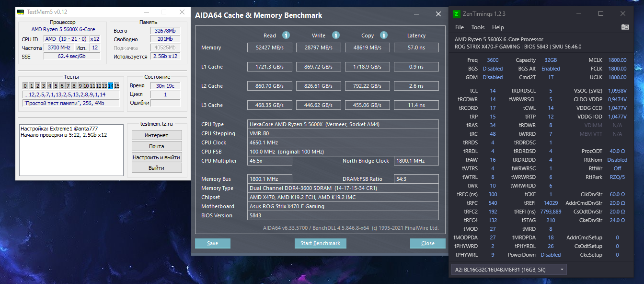Click the tREFI 14029 value in ZenTimings
The width and height of the screenshot is (644, 284).
(551, 203)
